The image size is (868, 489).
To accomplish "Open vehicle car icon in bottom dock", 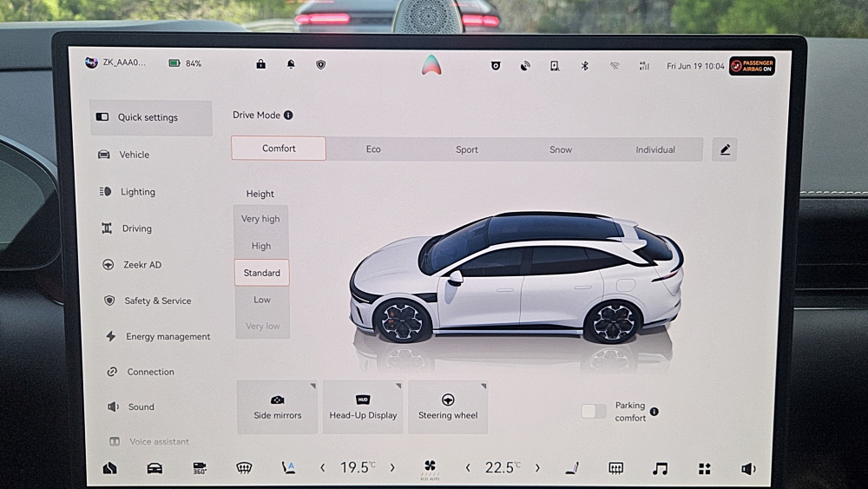I will (x=155, y=468).
